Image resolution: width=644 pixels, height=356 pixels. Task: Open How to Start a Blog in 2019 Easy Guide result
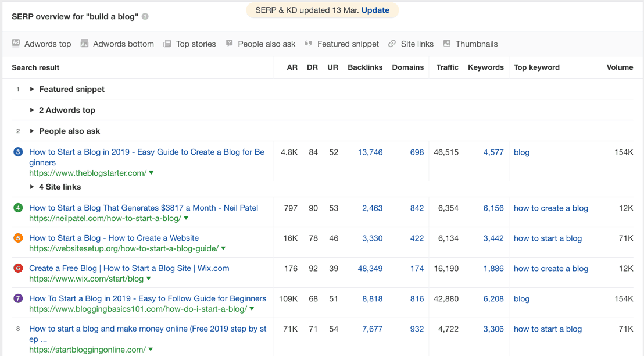coord(146,157)
